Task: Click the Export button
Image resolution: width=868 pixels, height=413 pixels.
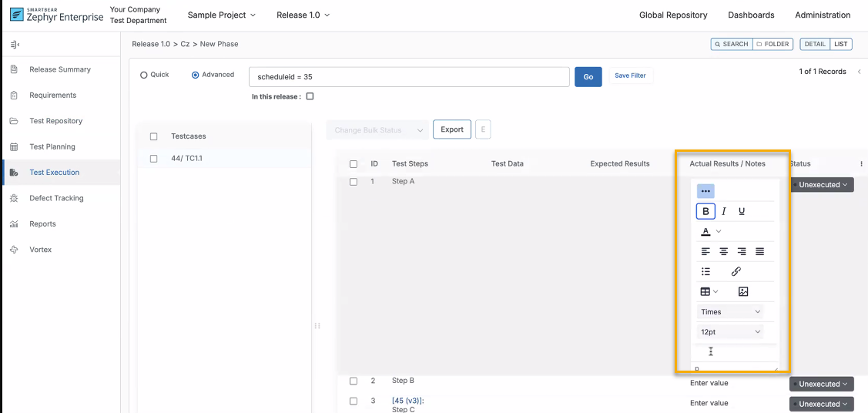Action: pos(452,129)
